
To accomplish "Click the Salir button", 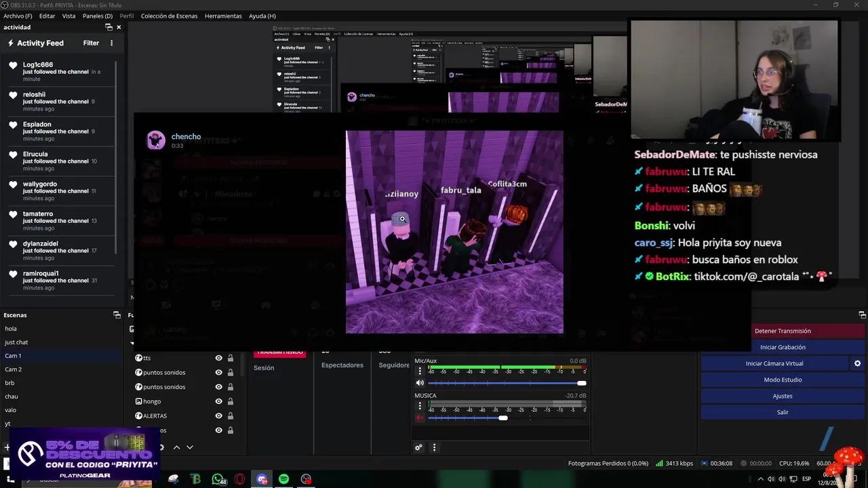I will point(783,412).
